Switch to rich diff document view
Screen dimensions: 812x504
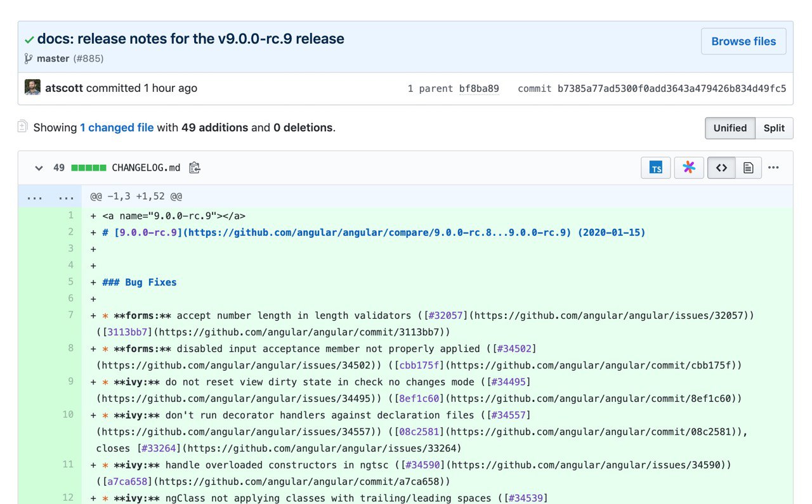click(749, 168)
